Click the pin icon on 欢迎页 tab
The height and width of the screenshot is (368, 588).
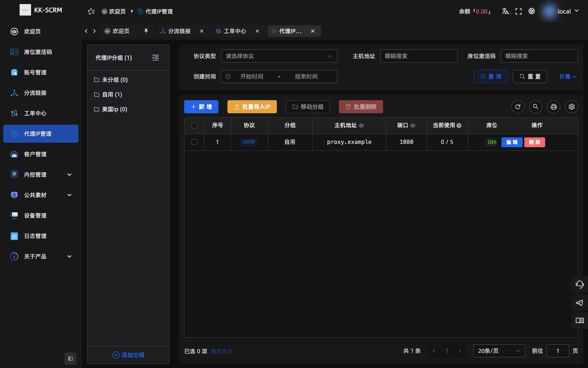146,31
